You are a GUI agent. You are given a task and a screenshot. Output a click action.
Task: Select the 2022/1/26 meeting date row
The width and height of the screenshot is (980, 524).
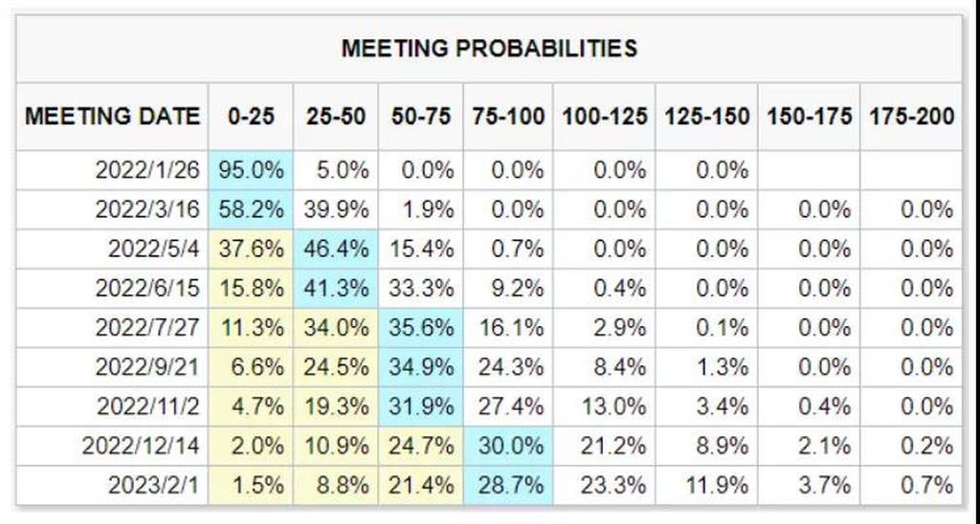pos(489,170)
